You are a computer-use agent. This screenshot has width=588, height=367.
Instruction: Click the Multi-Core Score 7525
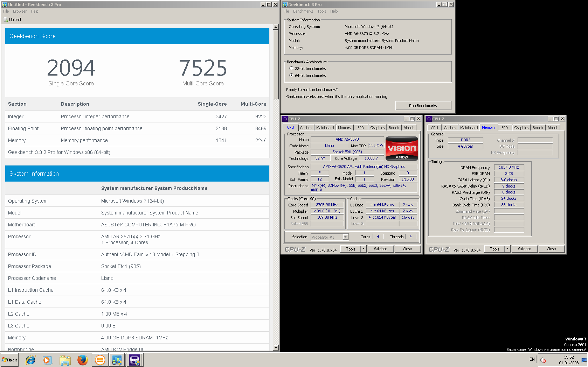coord(203,68)
